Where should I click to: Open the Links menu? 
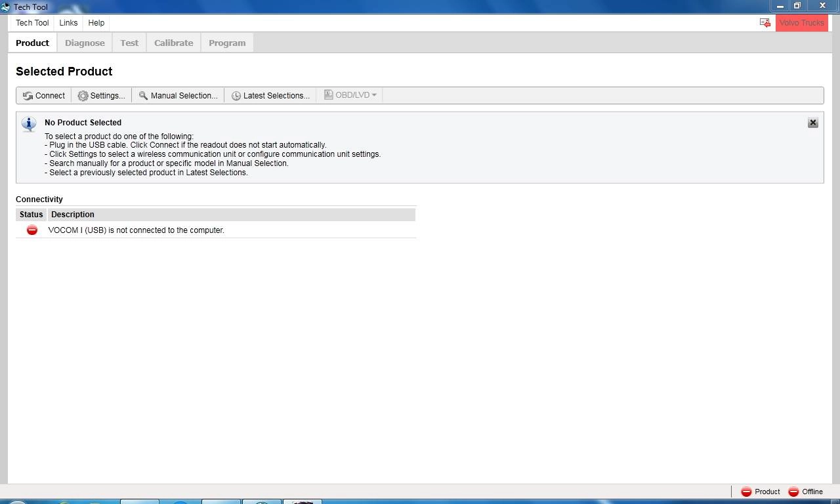coord(68,23)
